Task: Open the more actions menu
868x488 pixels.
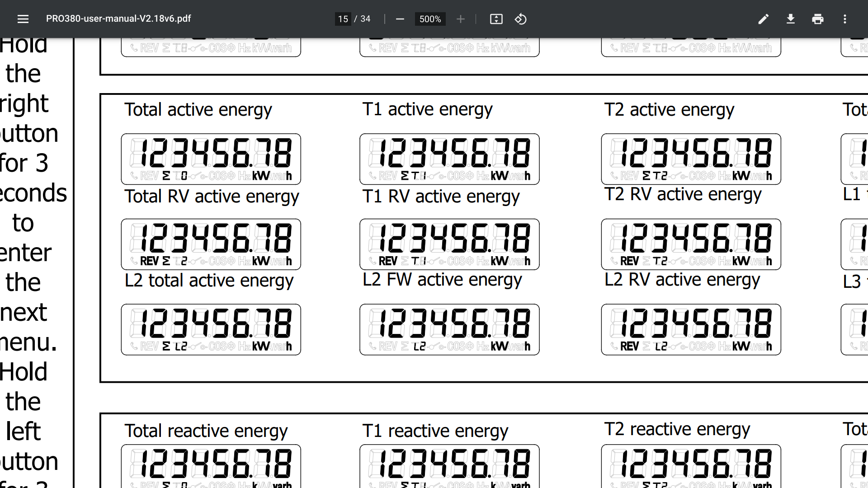Action: [844, 19]
